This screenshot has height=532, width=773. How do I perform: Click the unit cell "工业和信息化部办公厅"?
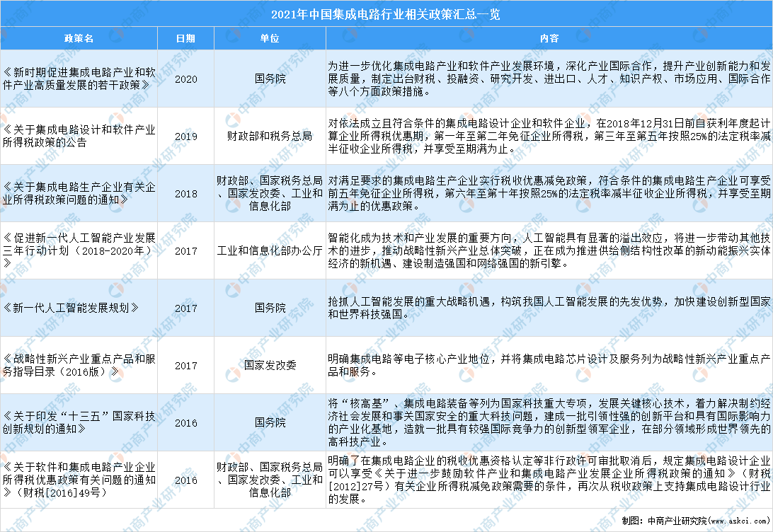tap(270, 250)
